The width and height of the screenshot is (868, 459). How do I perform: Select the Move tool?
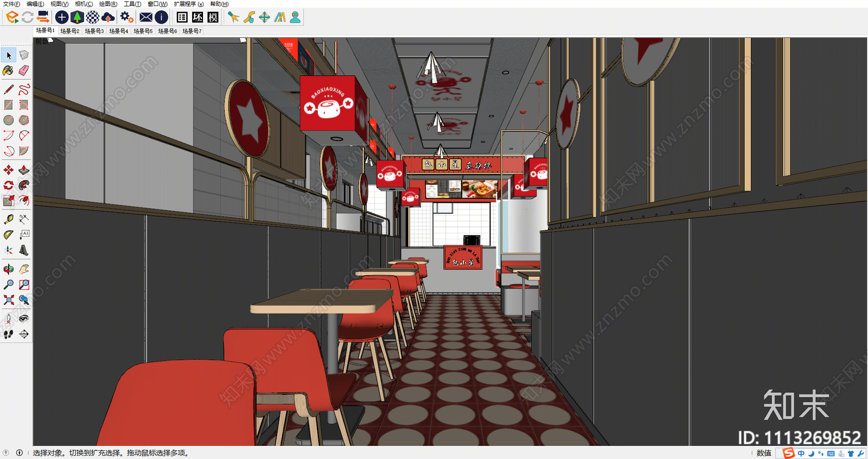pos(9,170)
